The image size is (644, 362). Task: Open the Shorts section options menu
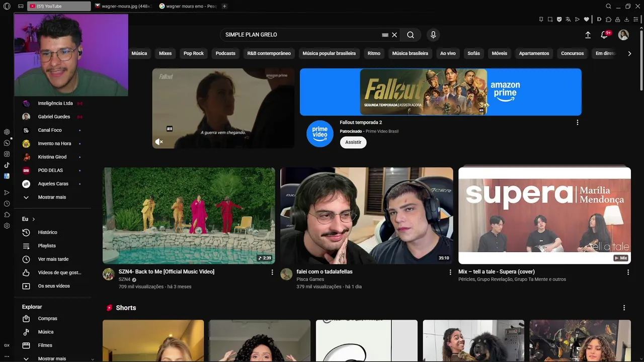point(624,308)
